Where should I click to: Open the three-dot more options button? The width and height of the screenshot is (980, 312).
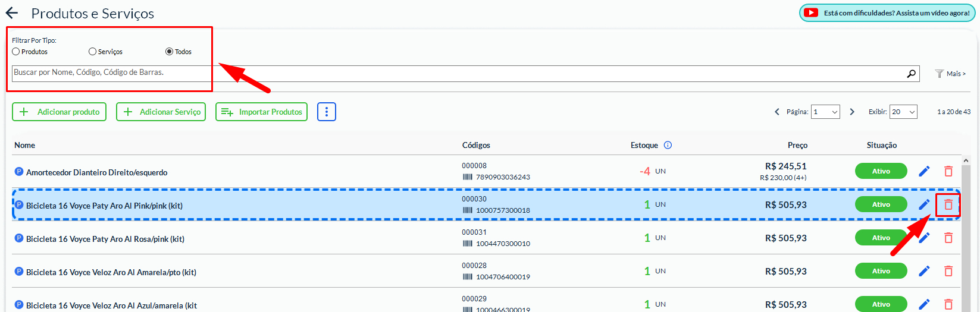tap(327, 112)
